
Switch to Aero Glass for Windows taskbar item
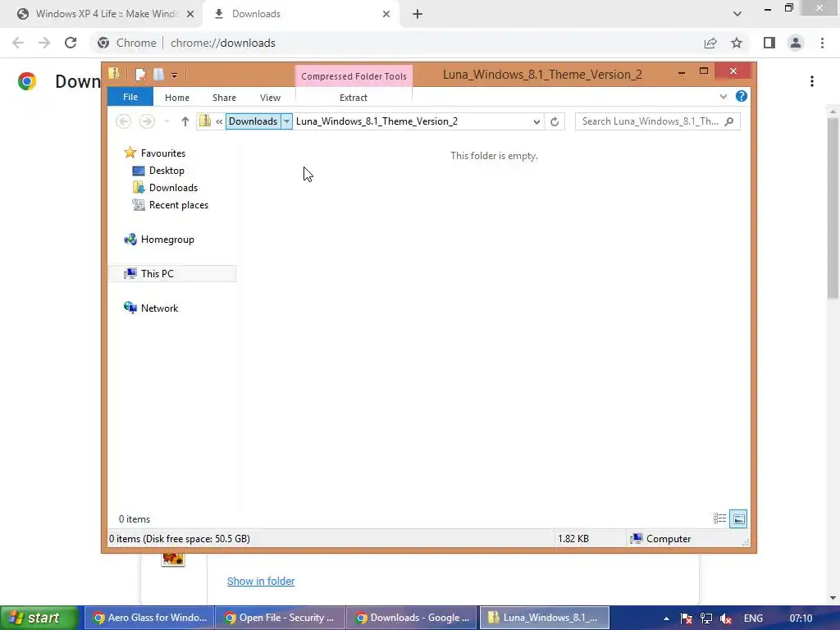149,618
